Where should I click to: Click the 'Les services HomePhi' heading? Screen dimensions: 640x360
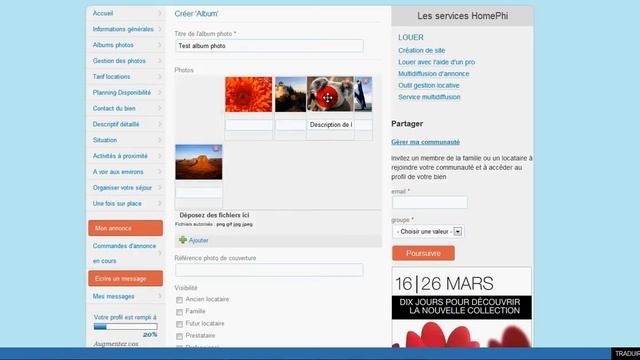click(462, 16)
